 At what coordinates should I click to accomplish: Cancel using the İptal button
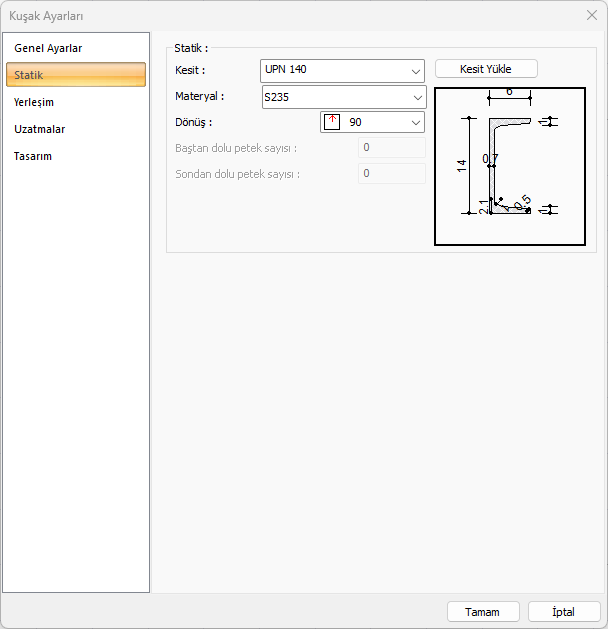[564, 611]
